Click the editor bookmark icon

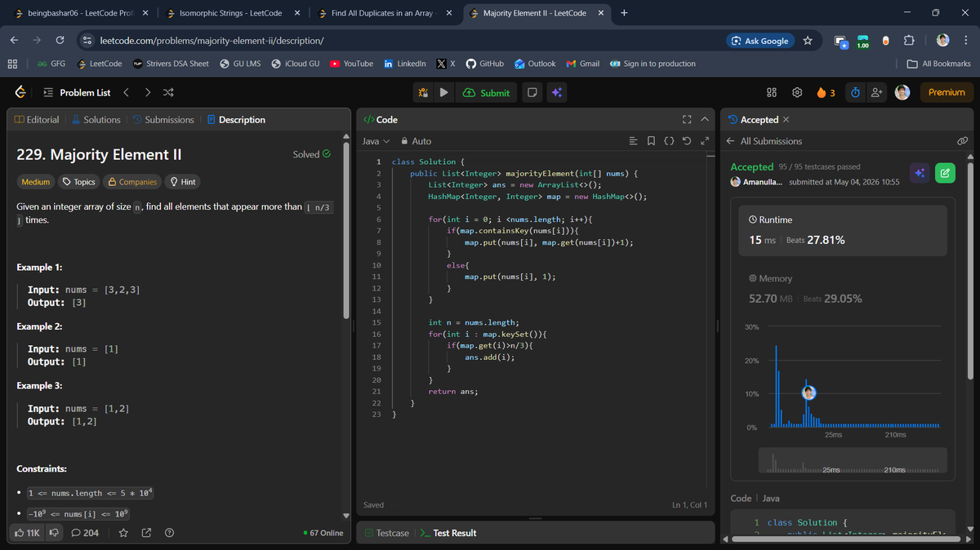(x=651, y=141)
